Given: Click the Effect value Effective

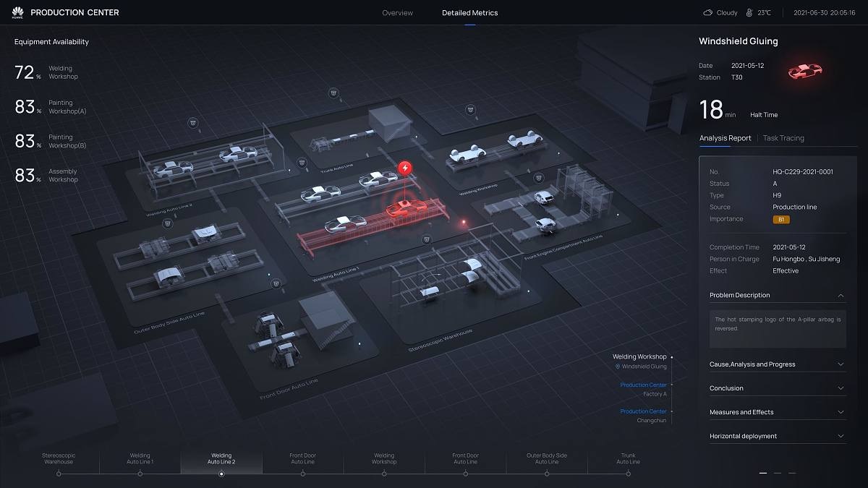Looking at the screenshot, I should pos(786,271).
